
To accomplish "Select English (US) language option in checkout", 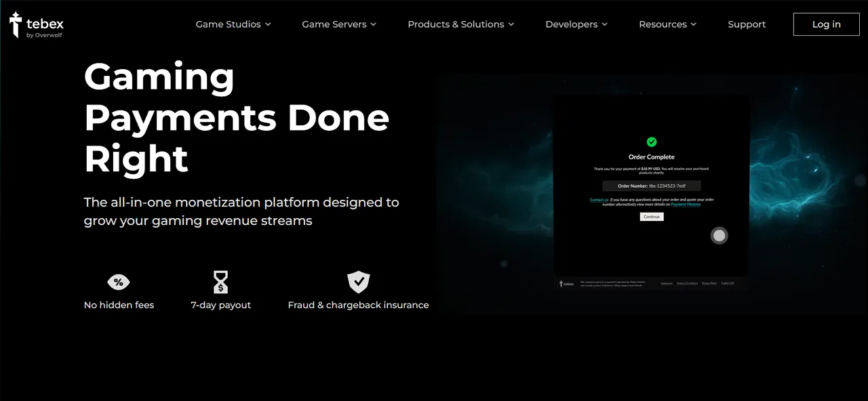I will [728, 284].
